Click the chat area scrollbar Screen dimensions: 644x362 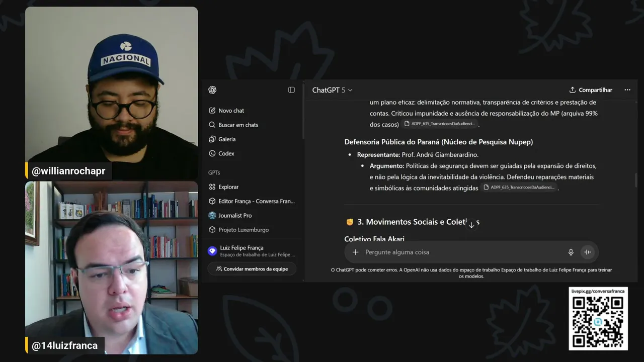[x=636, y=179]
